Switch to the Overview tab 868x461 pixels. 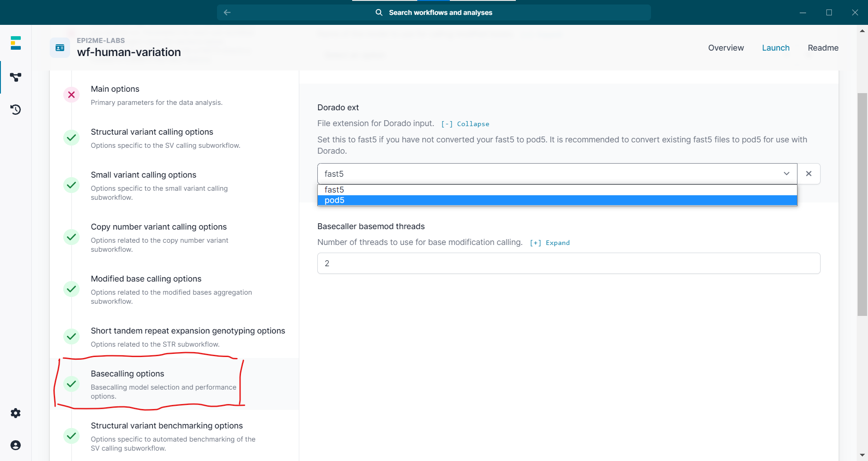tap(726, 47)
